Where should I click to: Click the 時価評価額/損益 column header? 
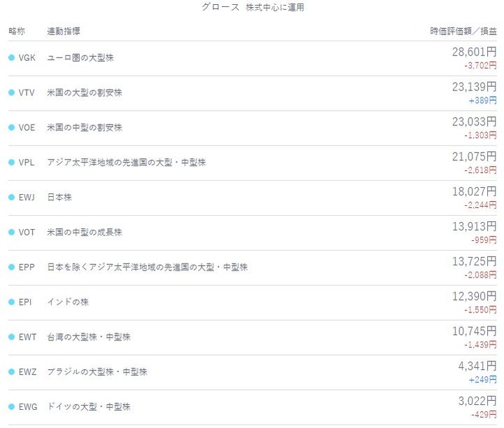pos(463,32)
